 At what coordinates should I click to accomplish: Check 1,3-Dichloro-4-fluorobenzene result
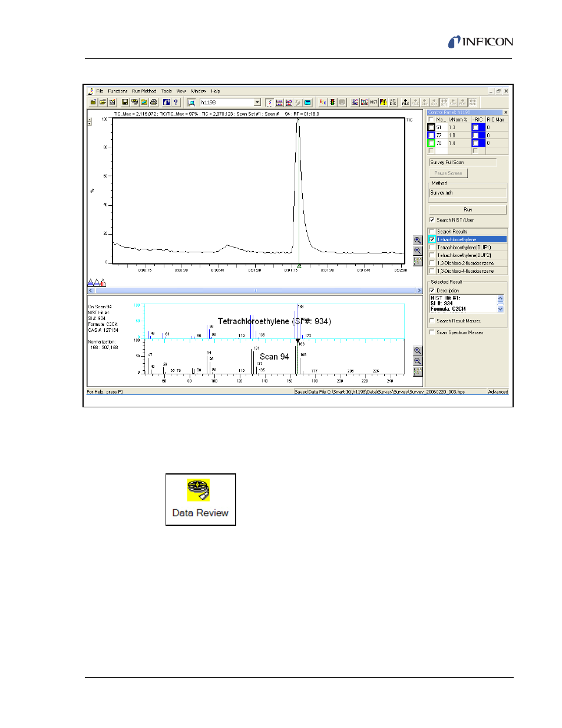[x=432, y=271]
